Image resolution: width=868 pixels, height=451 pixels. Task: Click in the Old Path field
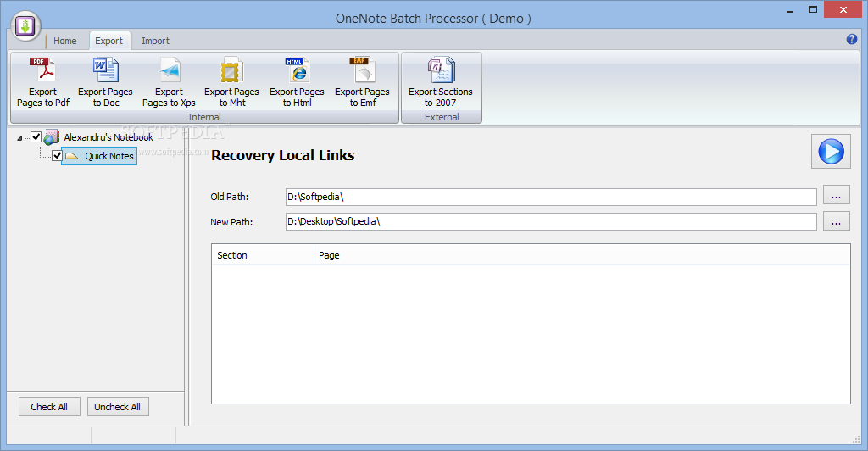[551, 197]
